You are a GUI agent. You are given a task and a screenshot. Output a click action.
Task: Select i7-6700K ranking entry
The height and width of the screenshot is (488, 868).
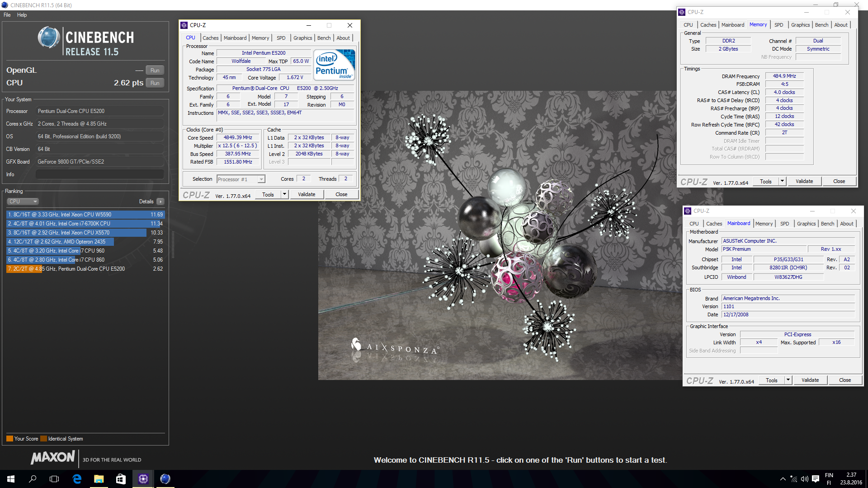85,224
